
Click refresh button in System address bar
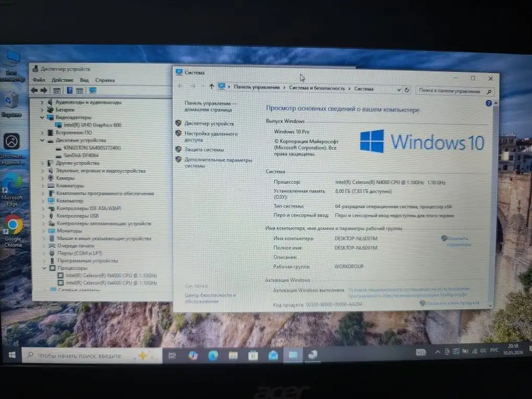click(x=407, y=90)
